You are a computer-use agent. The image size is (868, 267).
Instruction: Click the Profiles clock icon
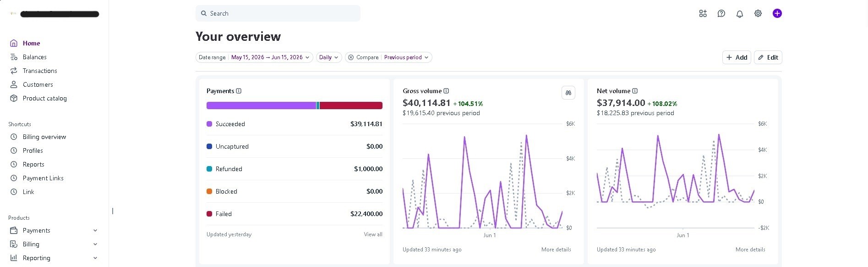(14, 150)
